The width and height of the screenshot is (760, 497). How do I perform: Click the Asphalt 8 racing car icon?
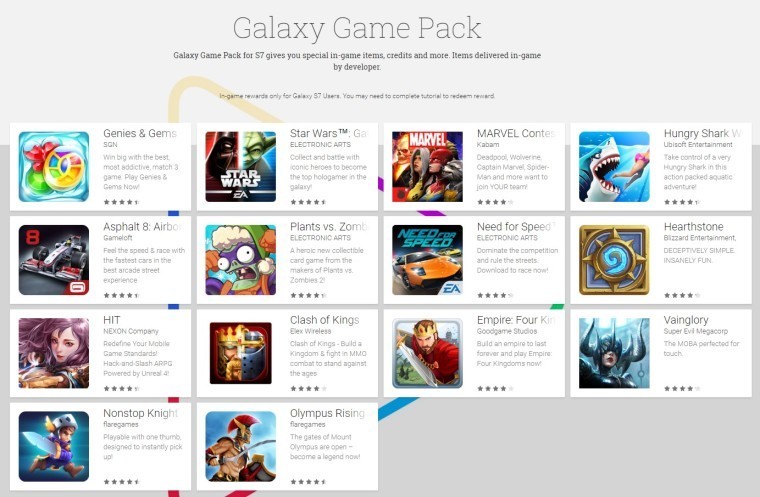(x=54, y=259)
